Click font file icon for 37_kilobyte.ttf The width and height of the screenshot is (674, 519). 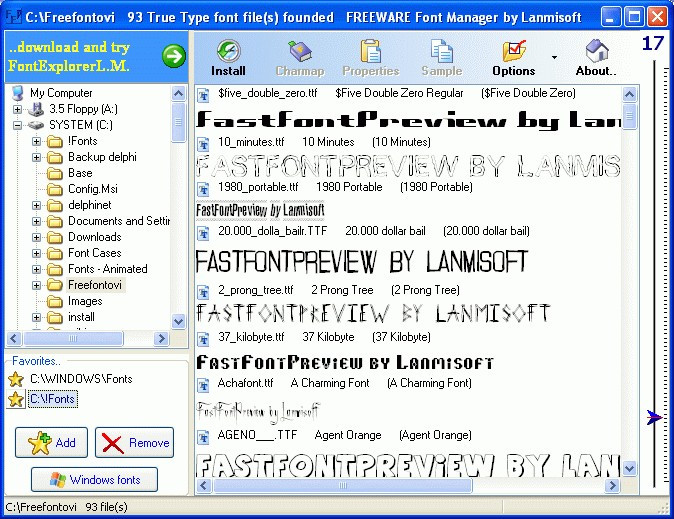pyautogui.click(x=203, y=338)
